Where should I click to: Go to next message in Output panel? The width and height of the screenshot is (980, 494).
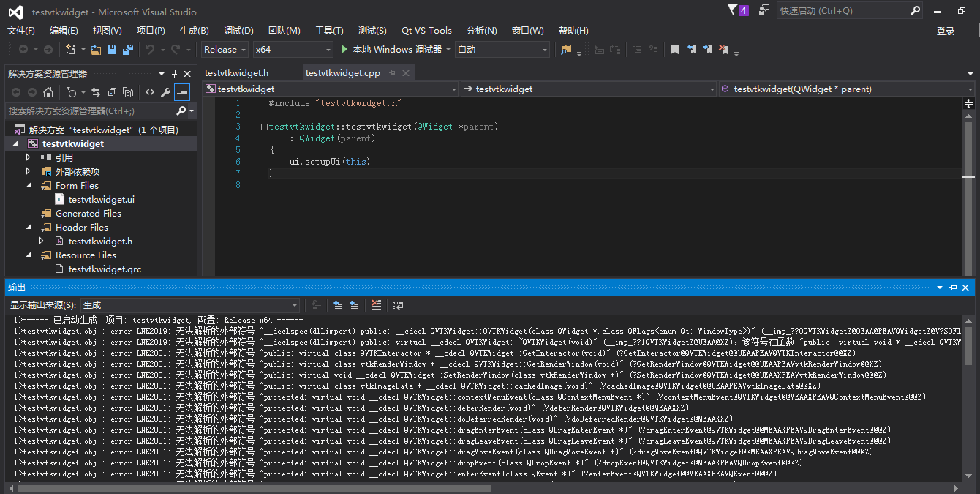[x=354, y=305]
